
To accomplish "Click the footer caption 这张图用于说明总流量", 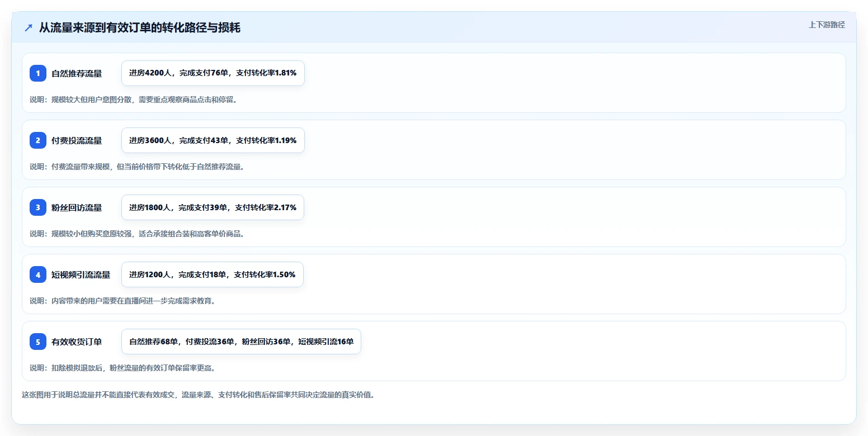I will point(198,395).
